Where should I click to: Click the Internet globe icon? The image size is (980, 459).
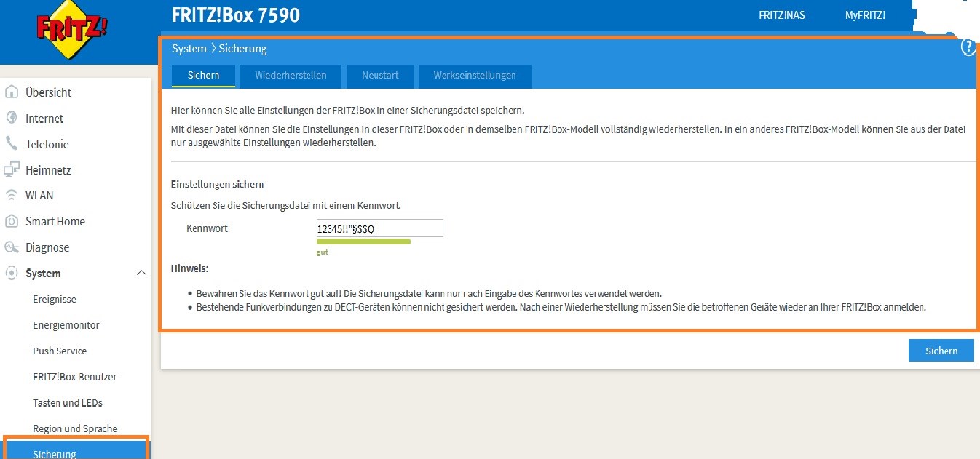pos(12,118)
